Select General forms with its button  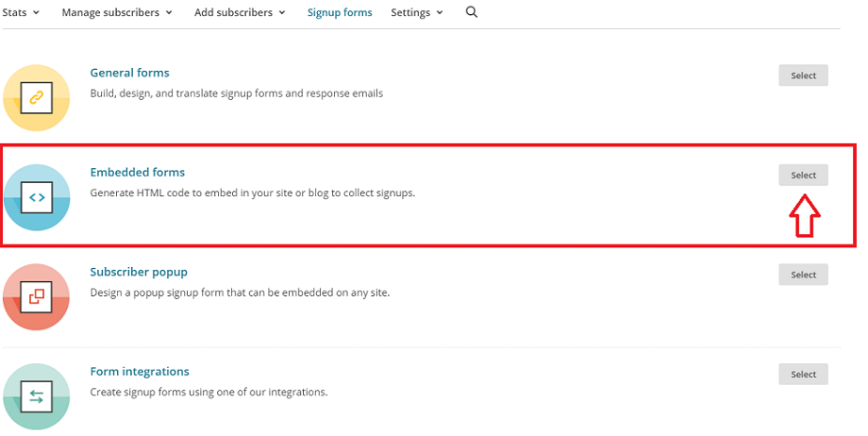[x=803, y=75]
